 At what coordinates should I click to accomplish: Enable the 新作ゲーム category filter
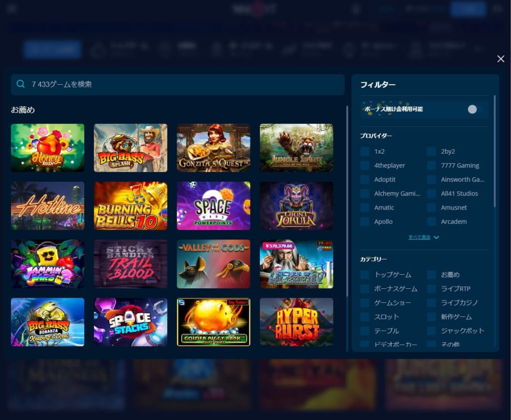(432, 317)
